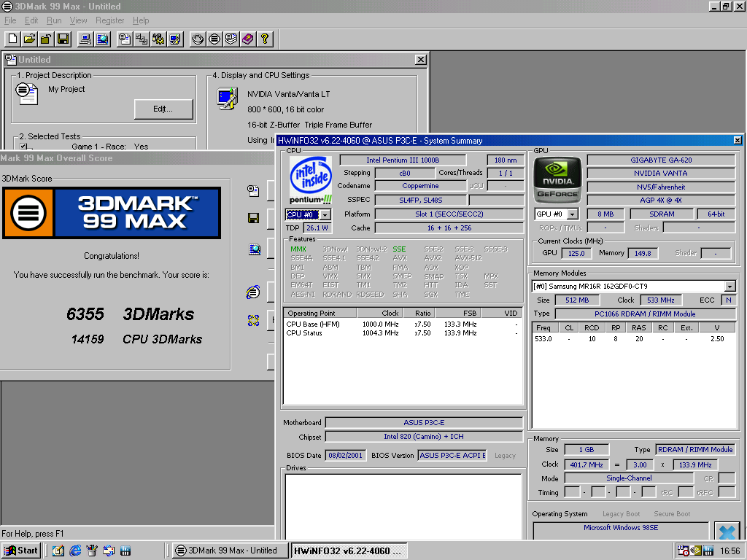The image size is (747, 560).
Task: Click the Coppermine codename value
Action: 421,186
